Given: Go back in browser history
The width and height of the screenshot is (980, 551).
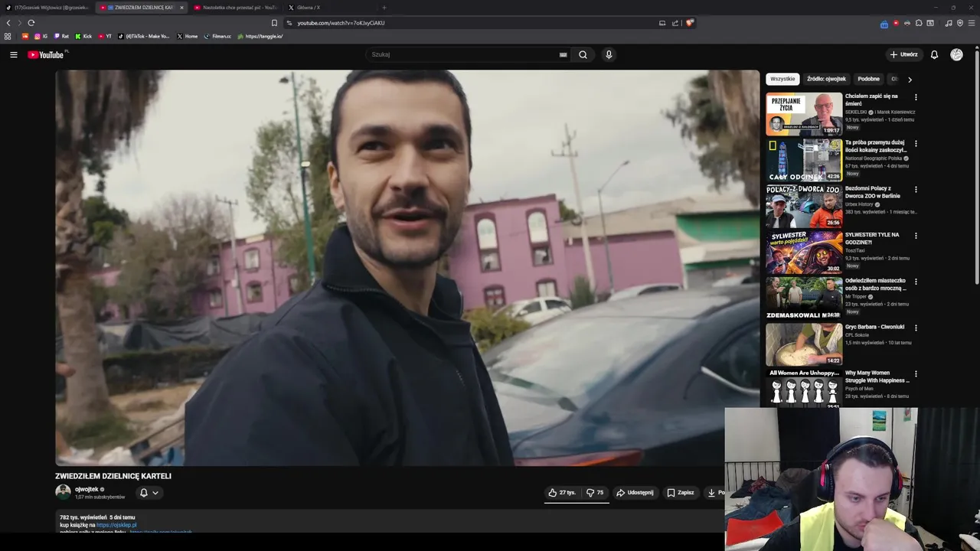Looking at the screenshot, I should click(x=8, y=23).
